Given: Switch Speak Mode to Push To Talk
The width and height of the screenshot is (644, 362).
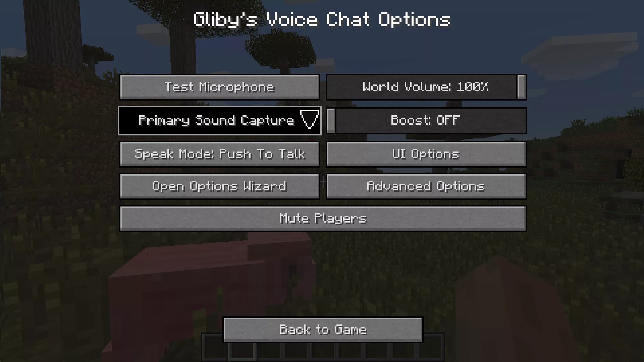Looking at the screenshot, I should 219,154.
